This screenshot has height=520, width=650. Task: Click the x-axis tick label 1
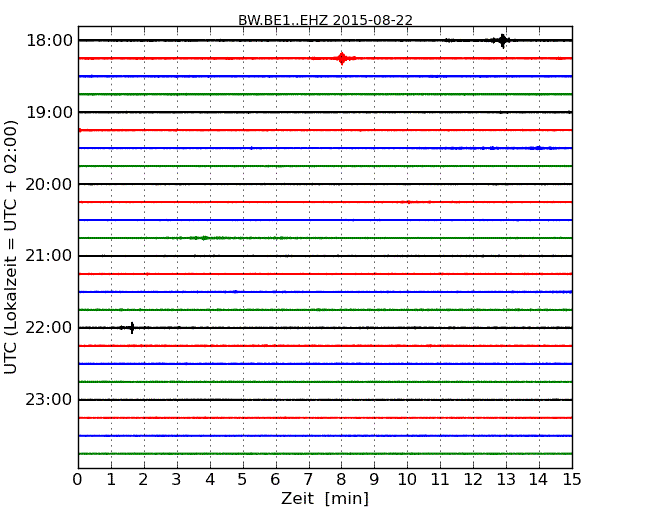tap(111, 480)
